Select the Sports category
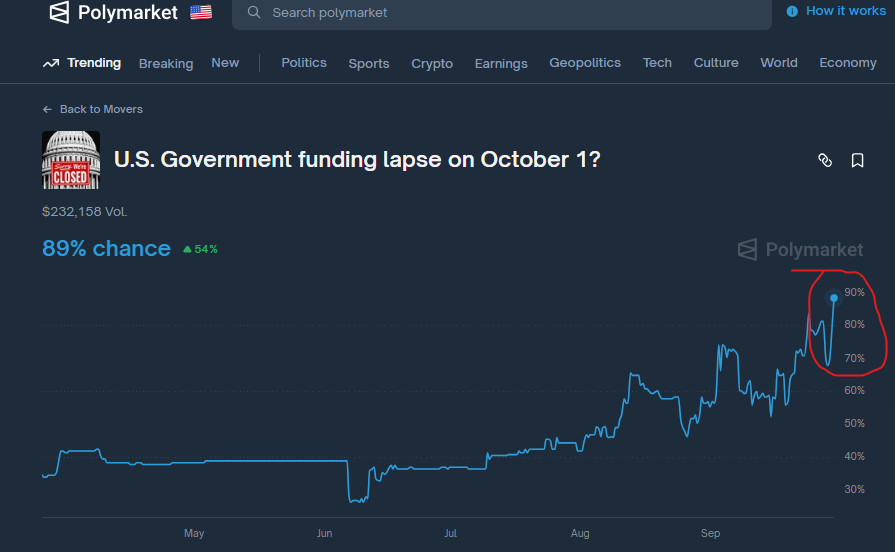This screenshot has width=895, height=552. (x=369, y=63)
